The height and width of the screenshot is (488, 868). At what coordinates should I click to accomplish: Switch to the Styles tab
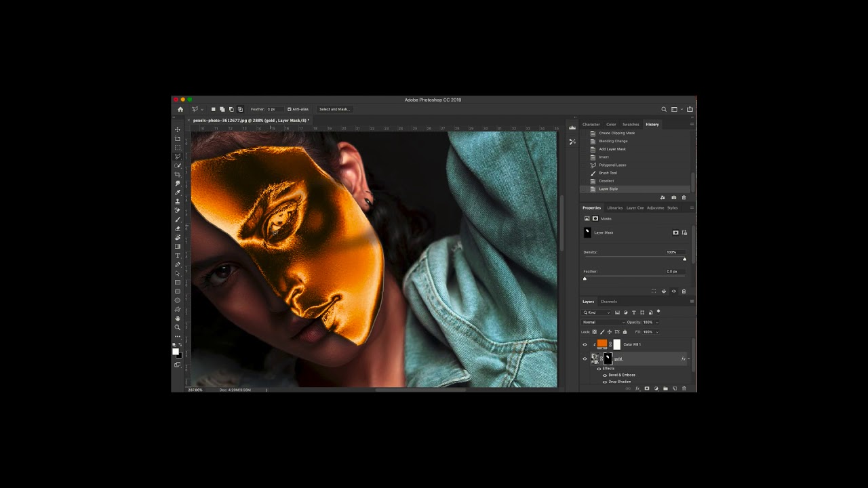click(673, 207)
